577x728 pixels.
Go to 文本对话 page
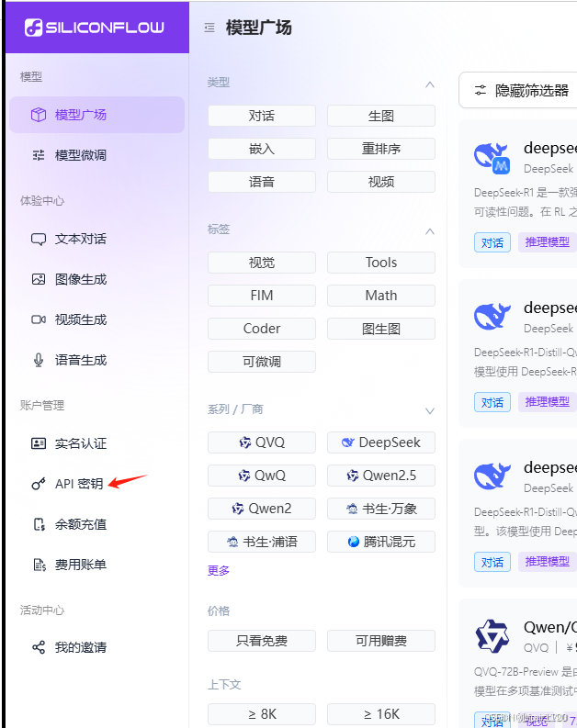click(x=96, y=239)
